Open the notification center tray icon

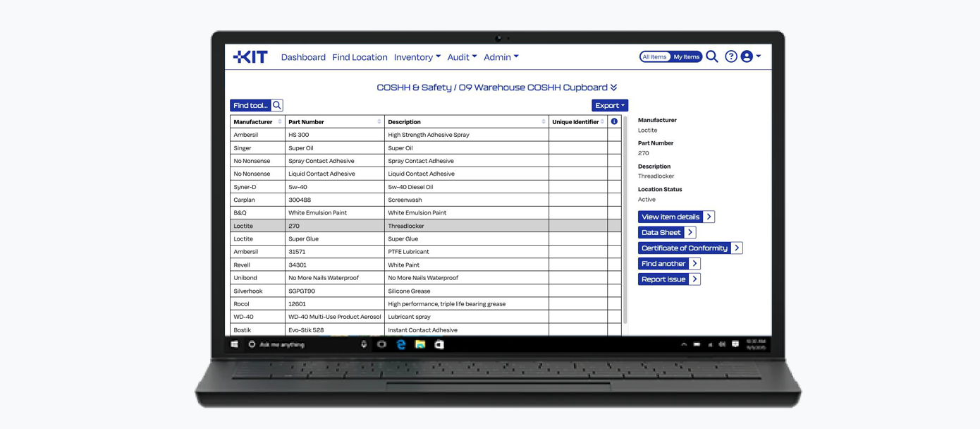point(735,344)
